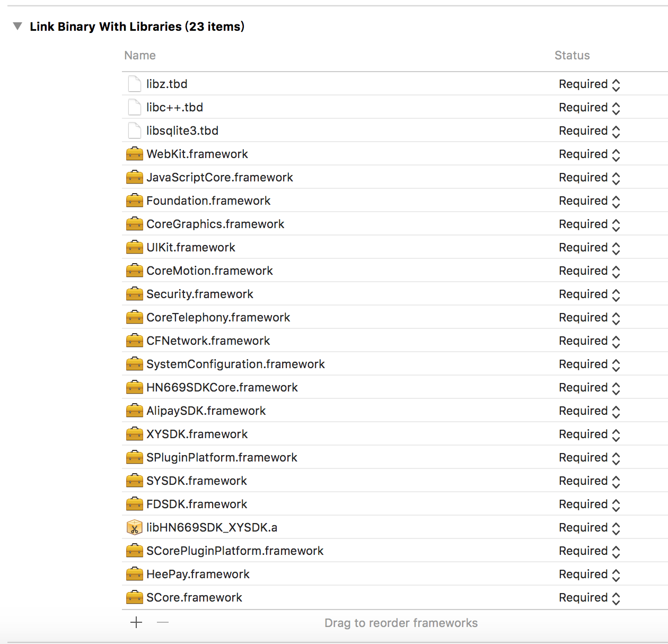Click the SYSDK.framework toolbox icon

point(135,481)
